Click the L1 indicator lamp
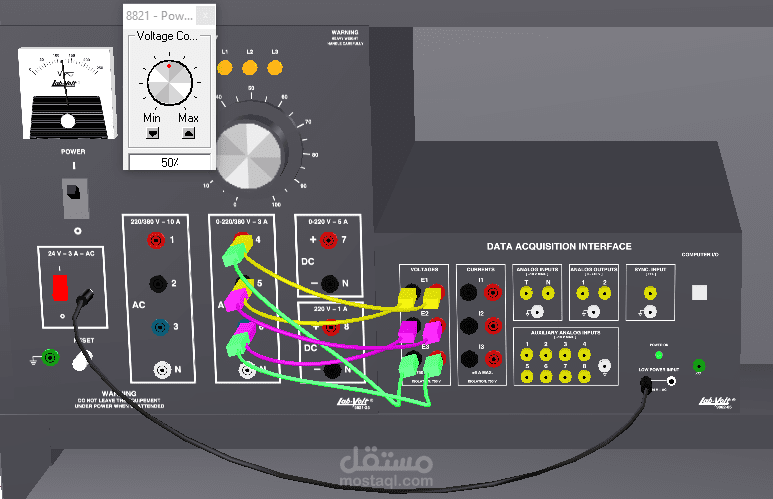 (x=225, y=68)
